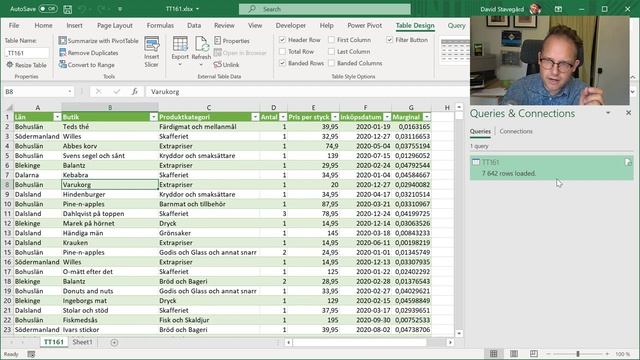Uncheck Header Row checkbox
The height and width of the screenshot is (360, 640).
point(282,40)
